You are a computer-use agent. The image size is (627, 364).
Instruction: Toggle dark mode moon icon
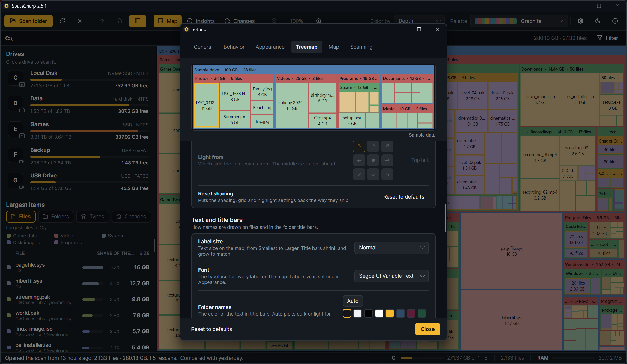598,21
